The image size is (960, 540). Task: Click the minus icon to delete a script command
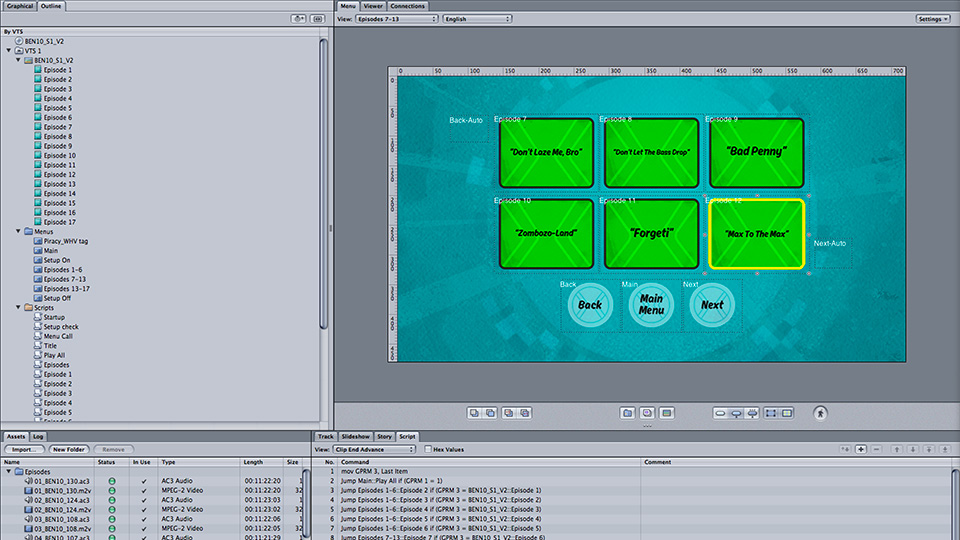click(877, 449)
